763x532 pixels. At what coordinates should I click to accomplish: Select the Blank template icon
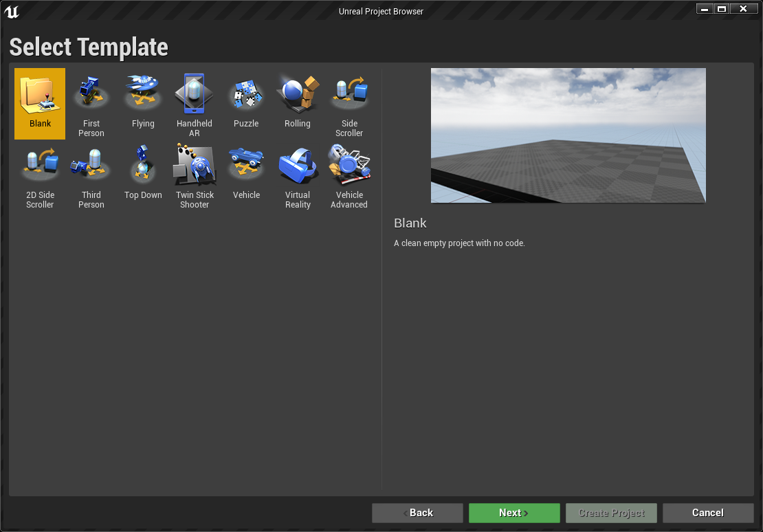[x=40, y=104]
